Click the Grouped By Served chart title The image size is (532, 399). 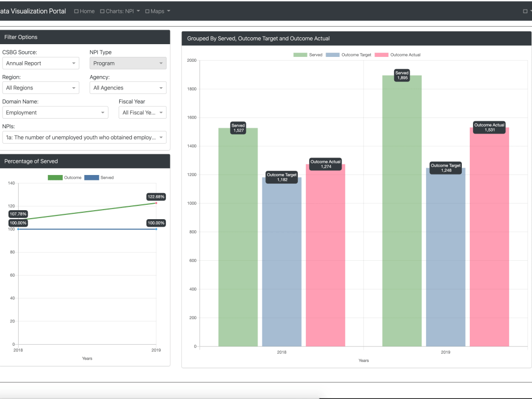258,38
